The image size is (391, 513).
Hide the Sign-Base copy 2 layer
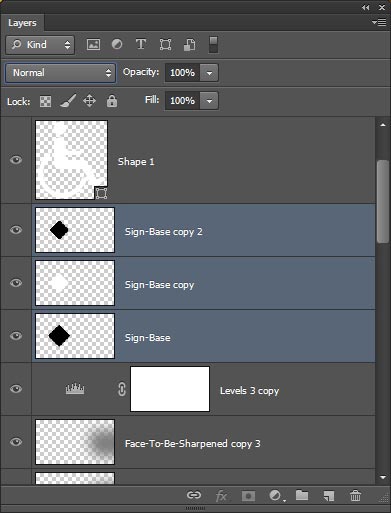(16, 230)
